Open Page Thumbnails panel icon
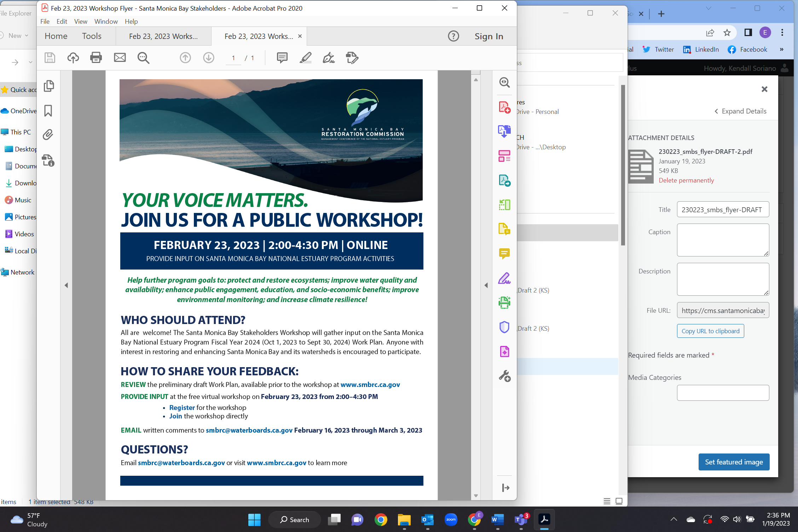The height and width of the screenshot is (532, 798). tap(48, 86)
